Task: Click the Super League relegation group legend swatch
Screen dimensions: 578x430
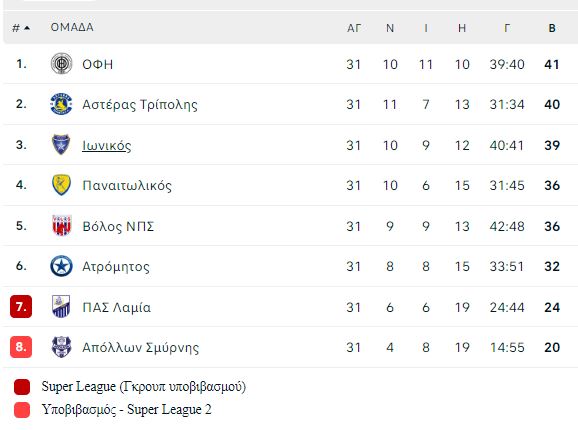Action: 22,387
